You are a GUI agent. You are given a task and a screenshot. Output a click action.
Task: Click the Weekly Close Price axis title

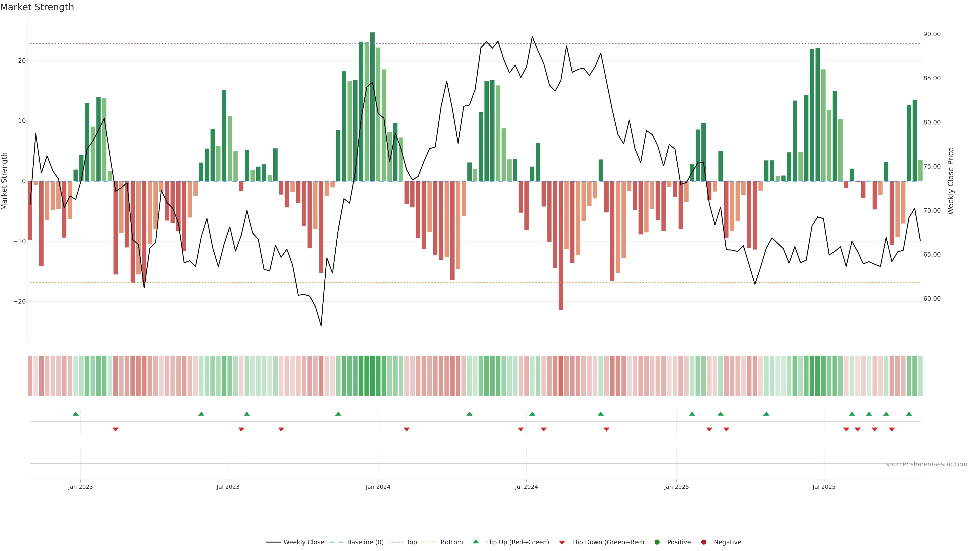point(951,181)
